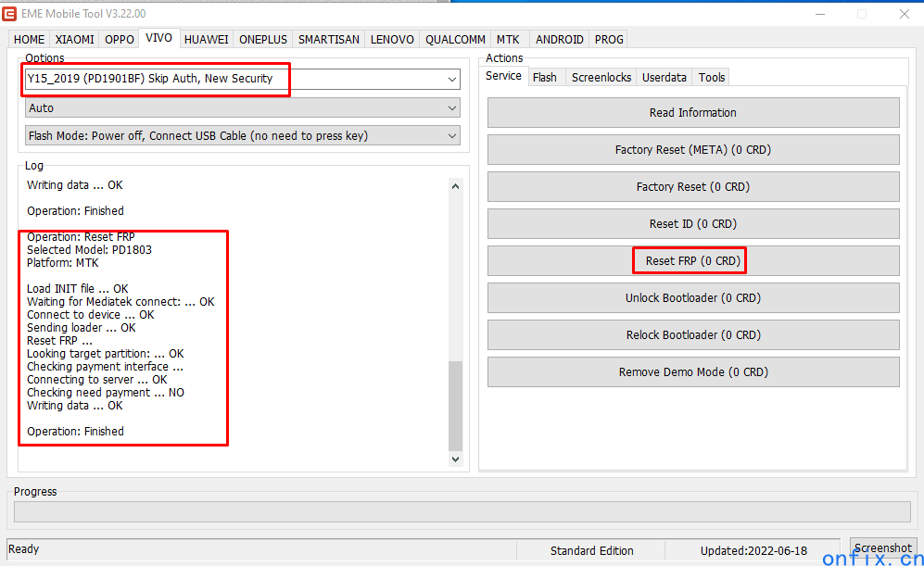
Task: Minimize the EME Mobile Tool window
Action: pyautogui.click(x=819, y=14)
